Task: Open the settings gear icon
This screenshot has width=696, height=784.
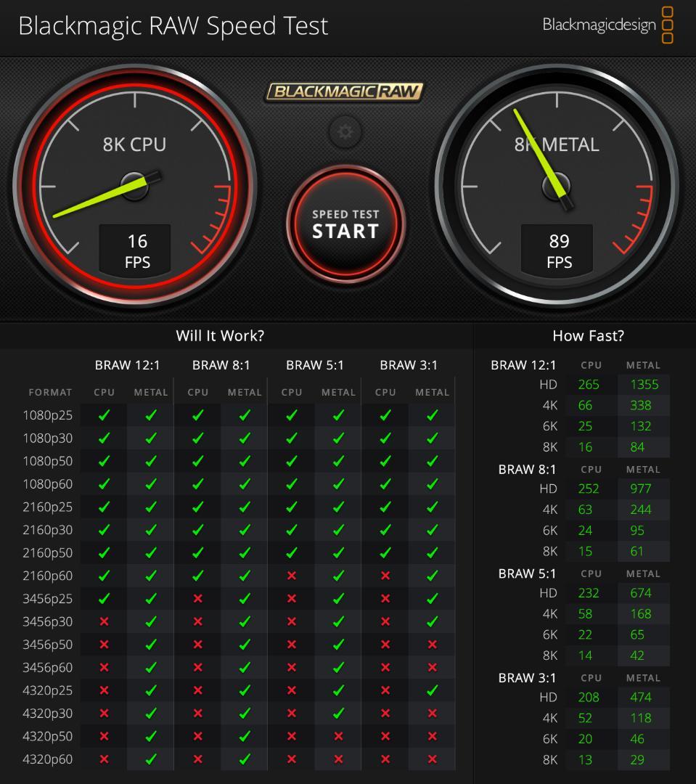Action: 345,132
